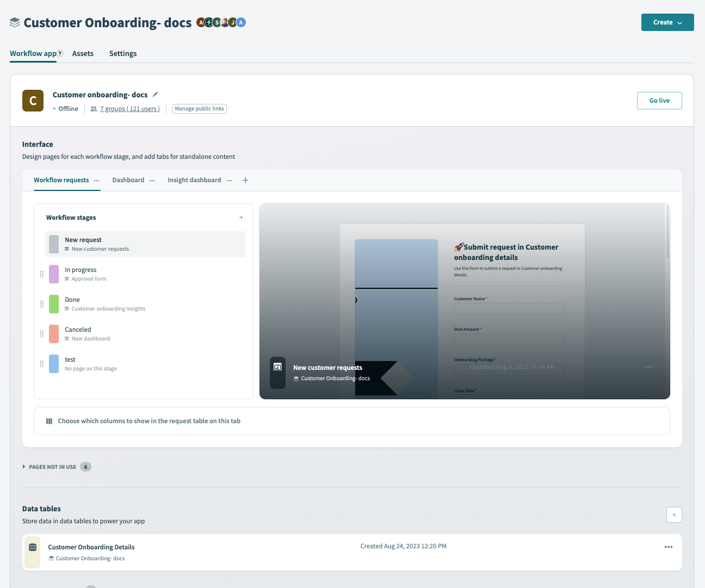Viewport: 705px width, 588px height.
Task: Switch to Workflow app tab
Action: [33, 53]
